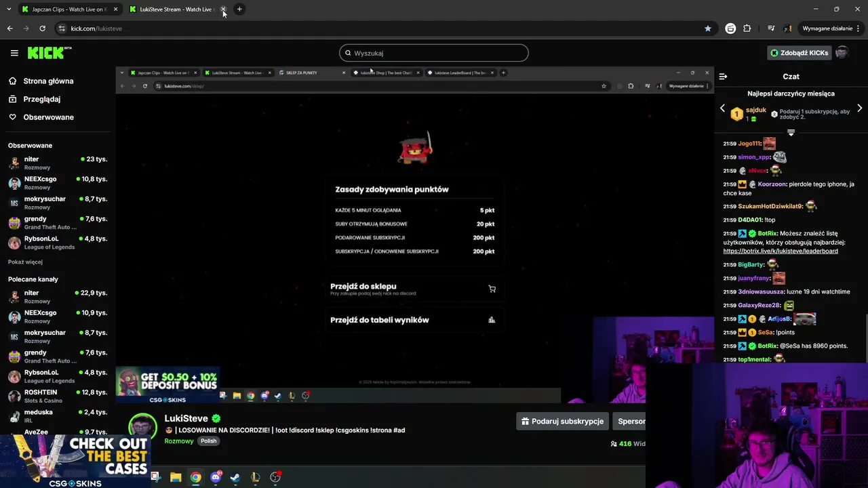The image size is (868, 488).
Task: Open ROSHTEIN in Polecane kanały
Action: pyautogui.click(x=58, y=396)
